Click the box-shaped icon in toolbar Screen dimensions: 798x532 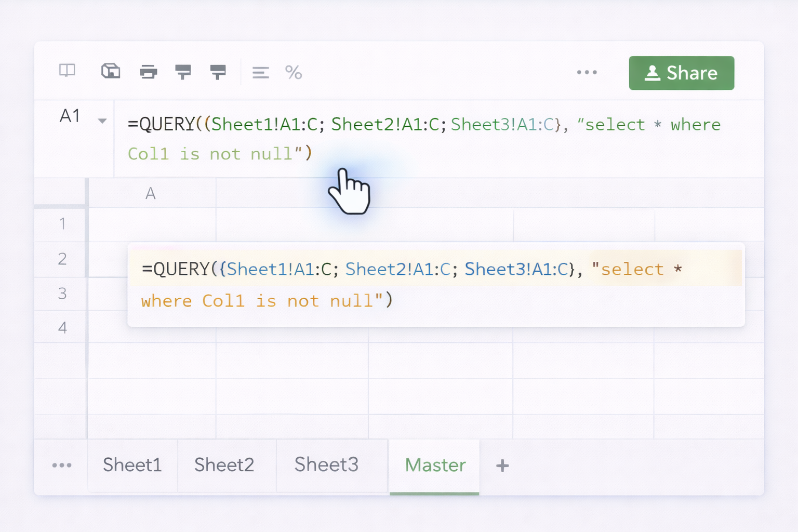tap(111, 71)
